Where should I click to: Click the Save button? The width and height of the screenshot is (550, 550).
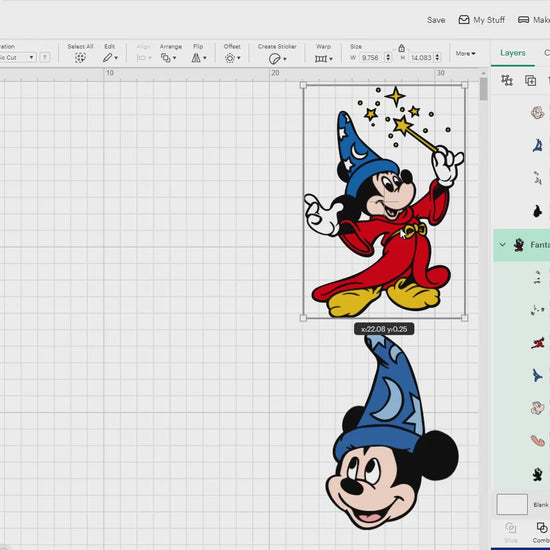[x=436, y=20]
